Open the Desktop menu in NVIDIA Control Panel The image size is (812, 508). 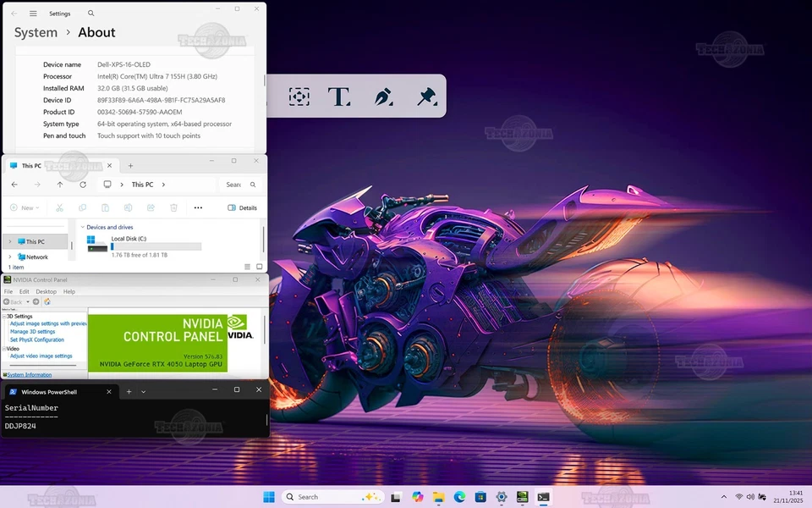pyautogui.click(x=46, y=291)
